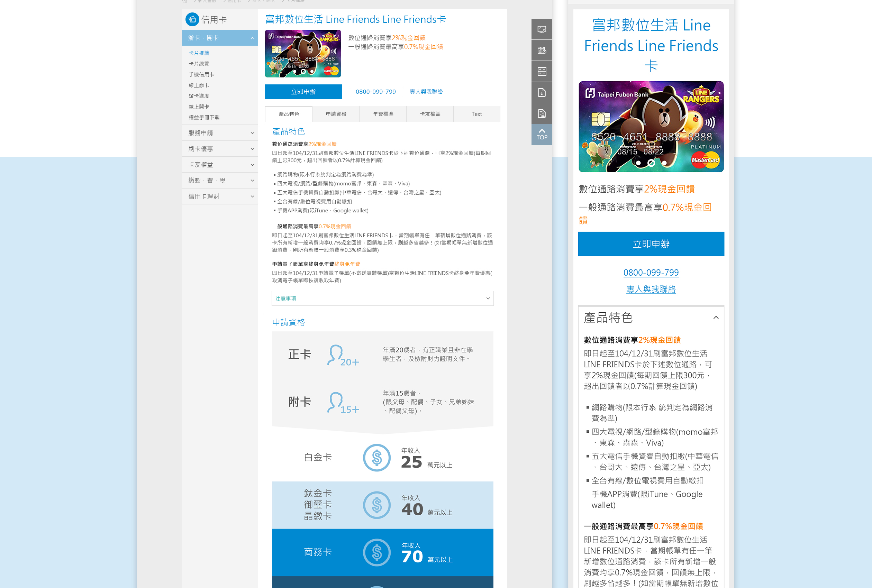Click the 20+ person icon for 正卡
This screenshot has height=588, width=872.
(343, 355)
